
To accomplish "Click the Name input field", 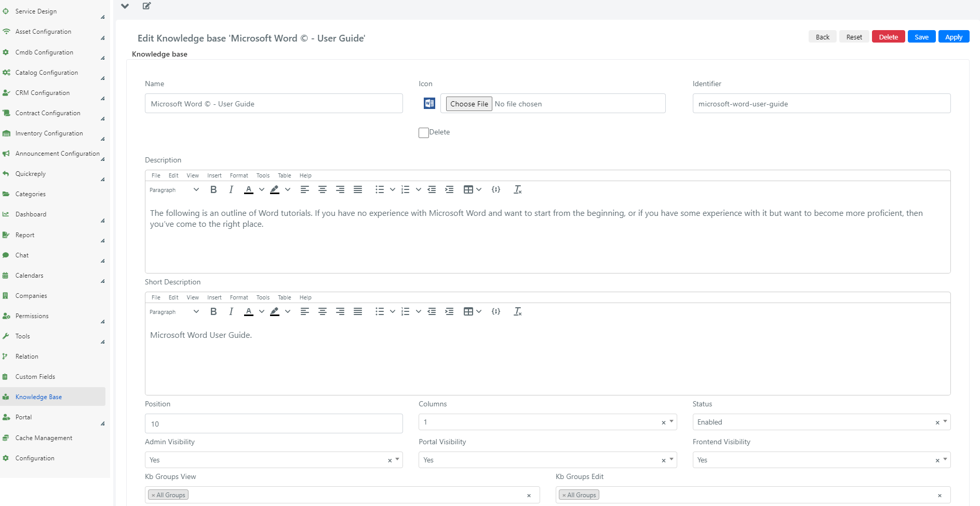I will pyautogui.click(x=274, y=103).
